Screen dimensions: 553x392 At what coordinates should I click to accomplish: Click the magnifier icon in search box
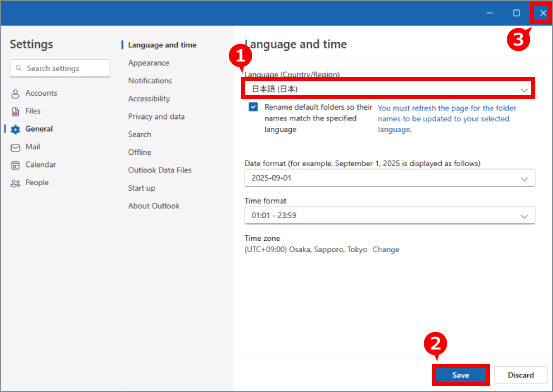19,68
